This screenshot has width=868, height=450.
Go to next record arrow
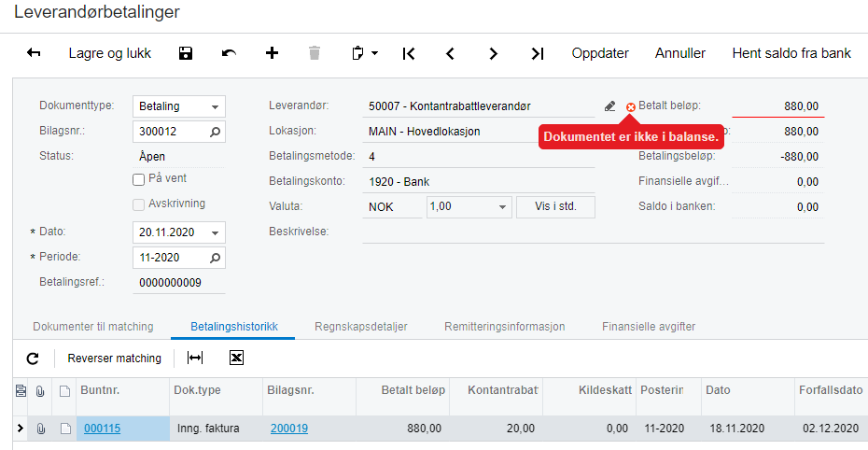(493, 54)
